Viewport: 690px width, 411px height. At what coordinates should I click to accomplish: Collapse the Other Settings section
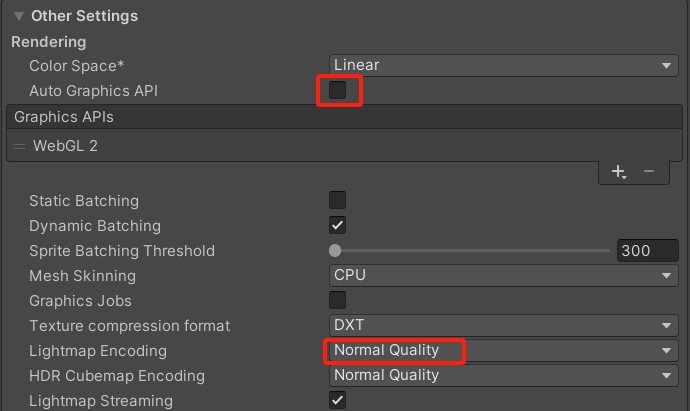coord(19,16)
